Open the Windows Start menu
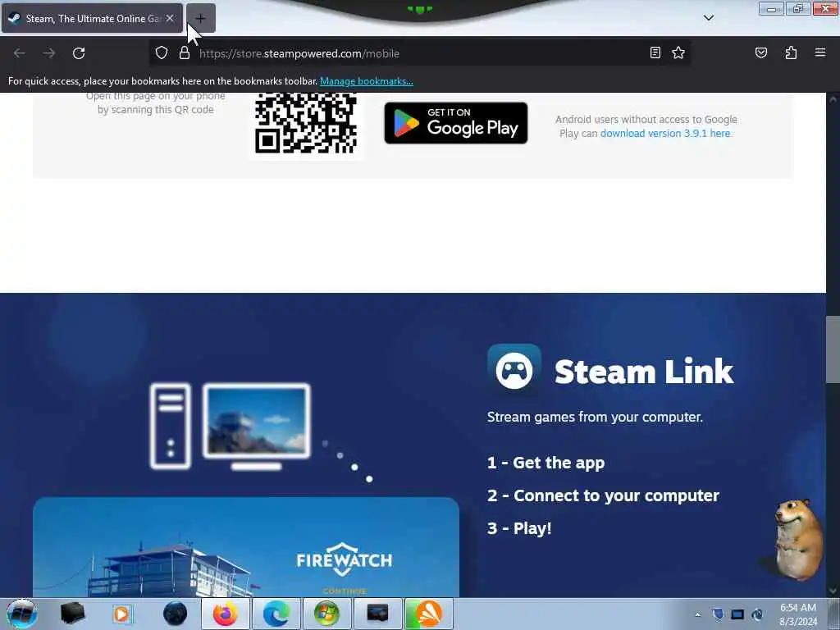The width and height of the screenshot is (840, 630). (x=21, y=614)
